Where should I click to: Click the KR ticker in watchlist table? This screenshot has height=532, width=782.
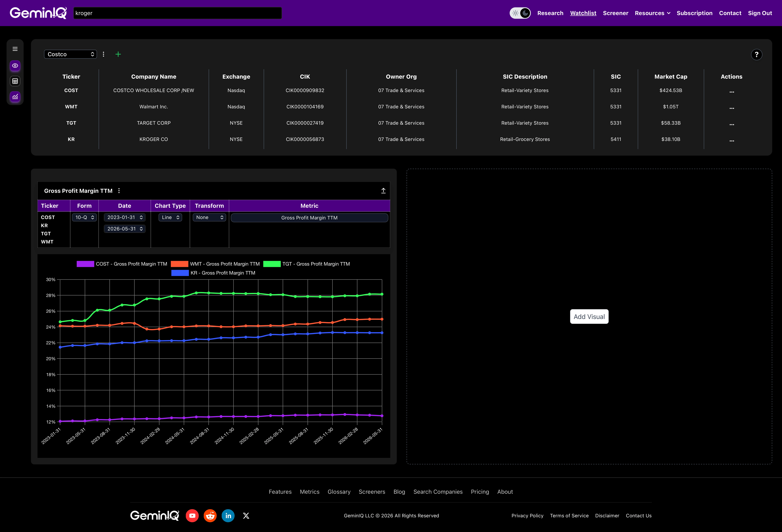[x=71, y=139]
